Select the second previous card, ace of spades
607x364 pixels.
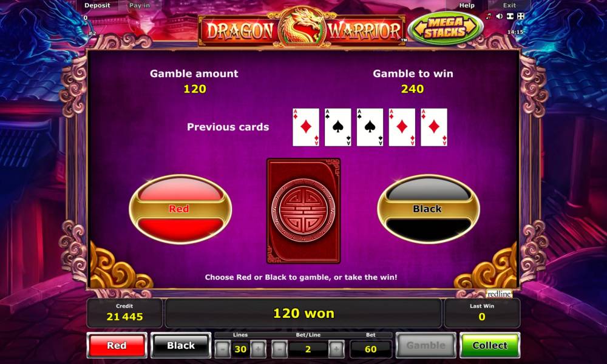tap(338, 127)
